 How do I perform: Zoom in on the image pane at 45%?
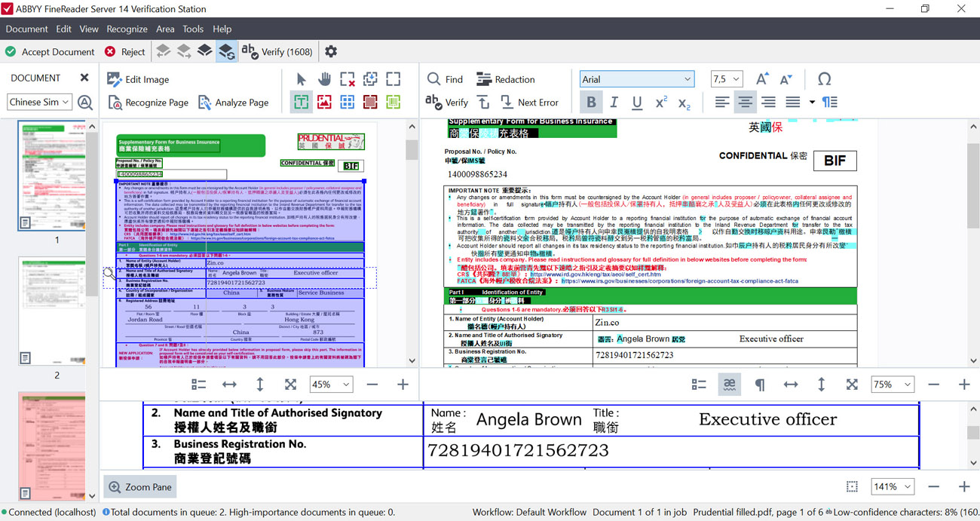[x=403, y=385]
